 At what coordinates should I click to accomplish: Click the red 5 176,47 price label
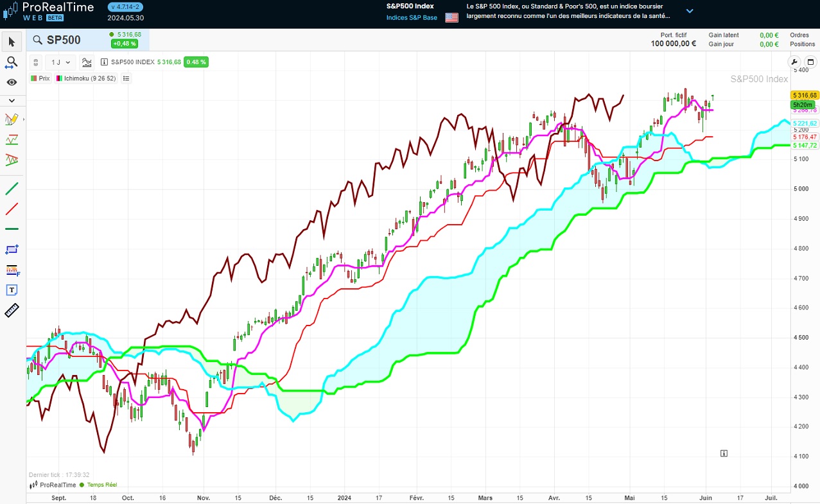click(x=805, y=137)
